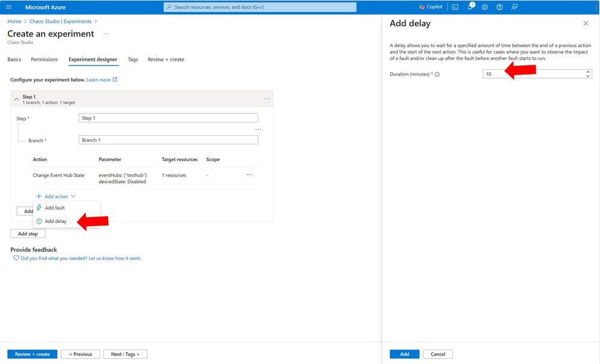Click the '1 resources' cell
Viewport: 600px width, 364px height.
click(x=174, y=175)
